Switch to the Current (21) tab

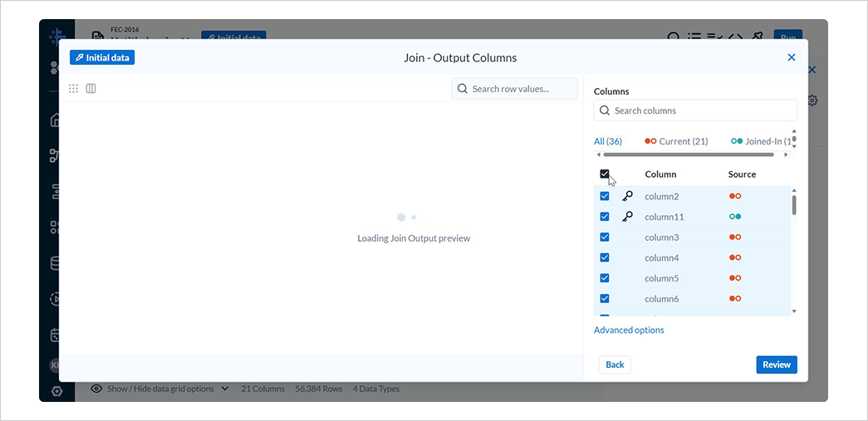coord(676,141)
